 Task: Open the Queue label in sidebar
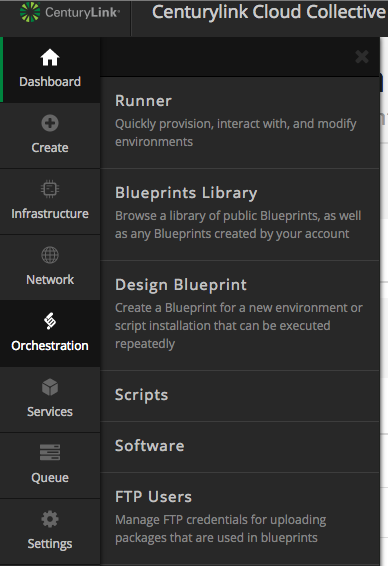pos(50,478)
